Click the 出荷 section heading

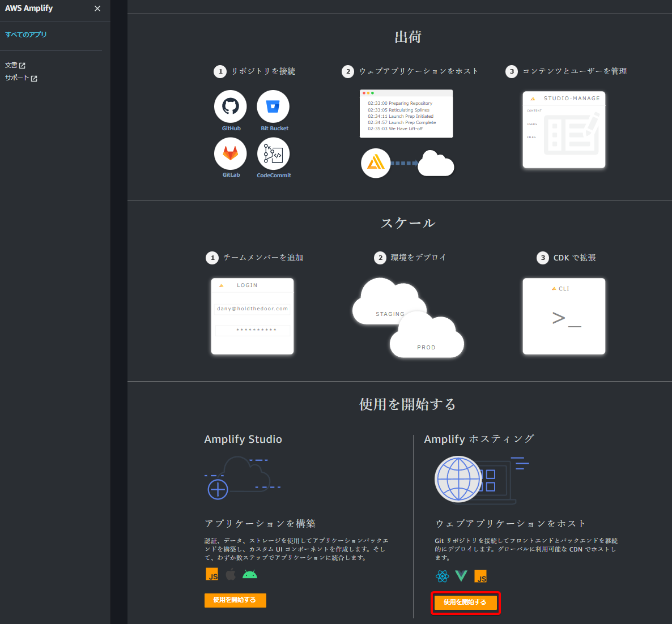[408, 37]
